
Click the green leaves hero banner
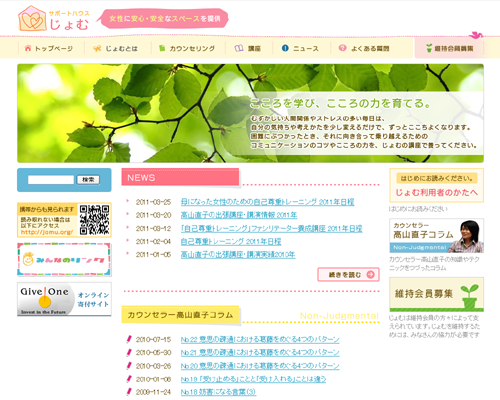click(x=250, y=113)
